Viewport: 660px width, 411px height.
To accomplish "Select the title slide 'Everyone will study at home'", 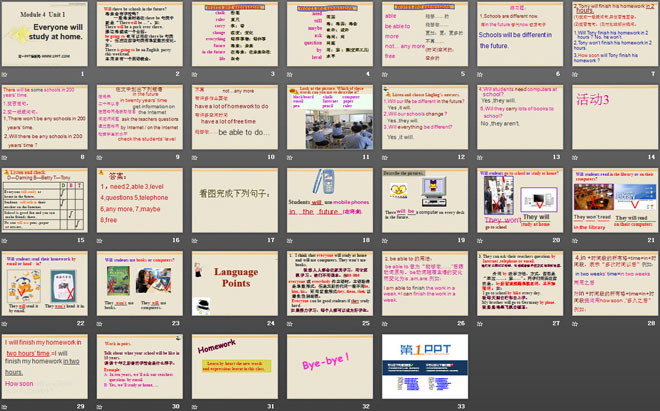I will click(x=47, y=35).
